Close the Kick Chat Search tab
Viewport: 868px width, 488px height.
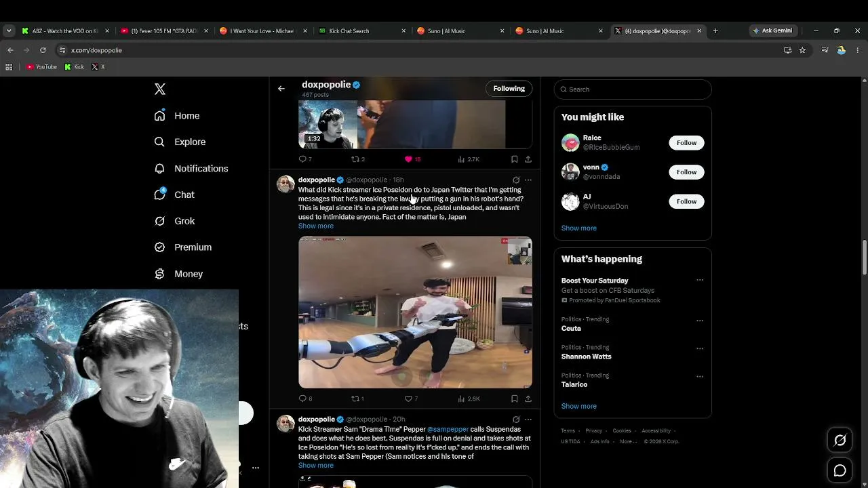pyautogui.click(x=403, y=30)
